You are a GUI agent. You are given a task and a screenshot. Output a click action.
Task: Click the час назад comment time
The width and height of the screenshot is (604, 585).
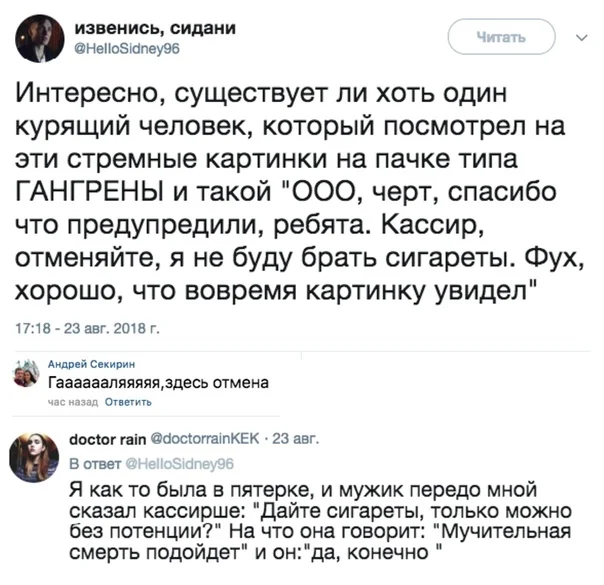click(66, 403)
